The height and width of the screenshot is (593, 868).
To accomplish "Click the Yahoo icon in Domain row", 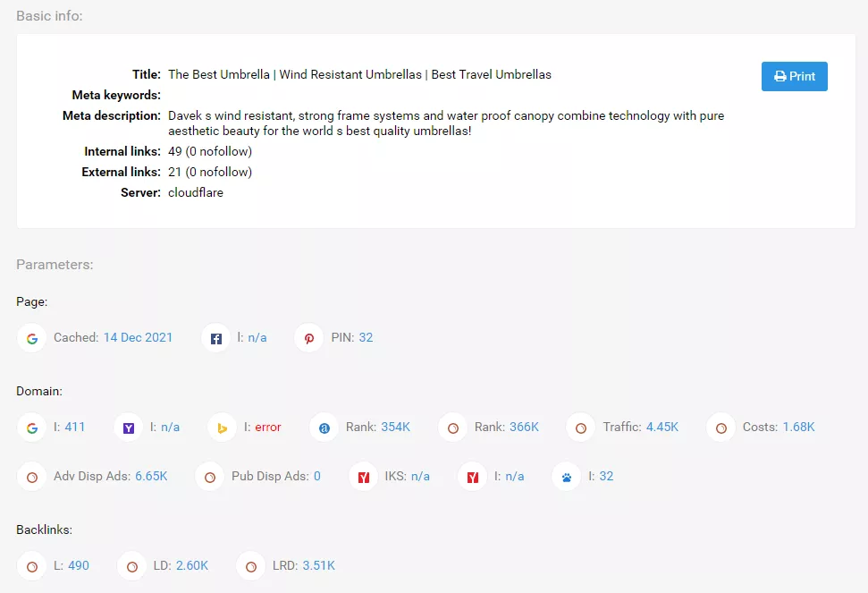I will (x=129, y=428).
